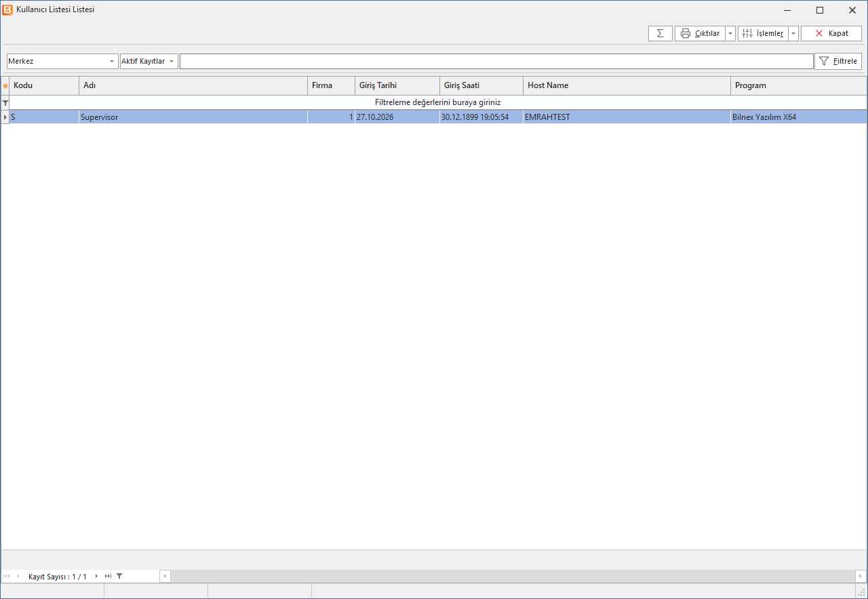Click the Kapat button to close list
Viewport: 868px width, 599px height.
pos(831,33)
